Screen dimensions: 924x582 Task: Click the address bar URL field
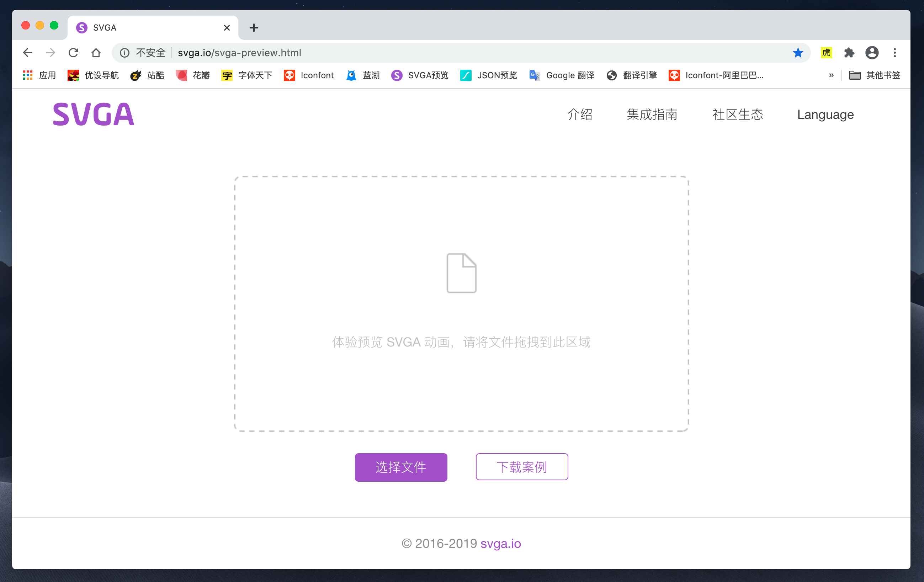click(x=461, y=53)
